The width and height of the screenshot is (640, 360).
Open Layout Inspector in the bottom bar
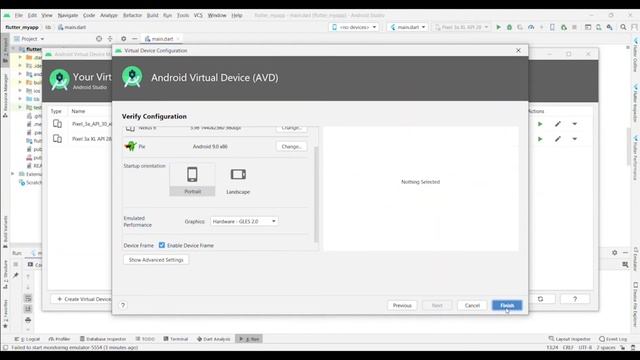pos(569,339)
